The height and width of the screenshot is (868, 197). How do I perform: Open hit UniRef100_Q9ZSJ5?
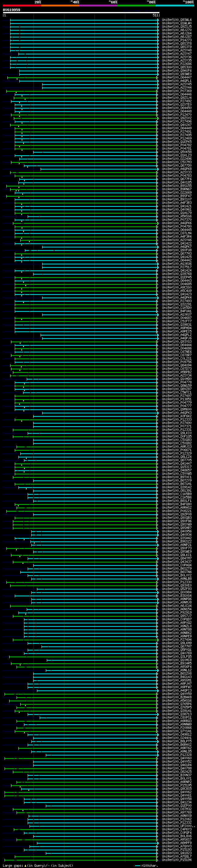tap(176, 26)
